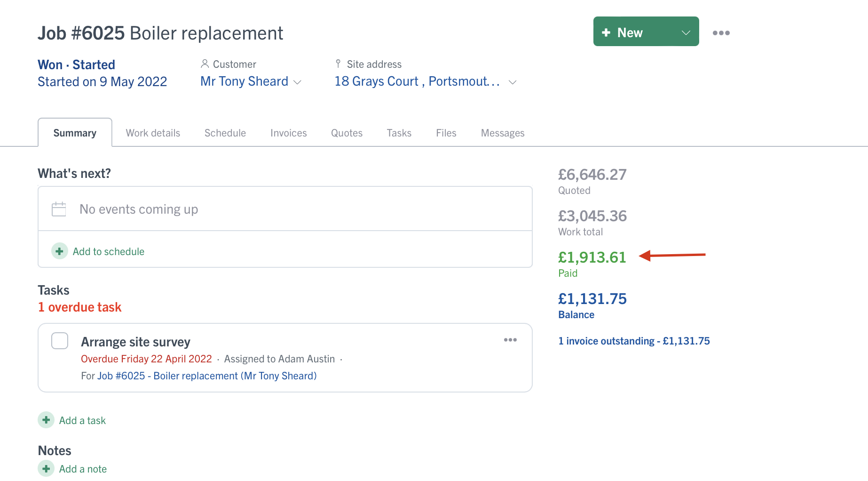The image size is (868, 481).
Task: Go to the Schedule tab
Action: (x=225, y=133)
